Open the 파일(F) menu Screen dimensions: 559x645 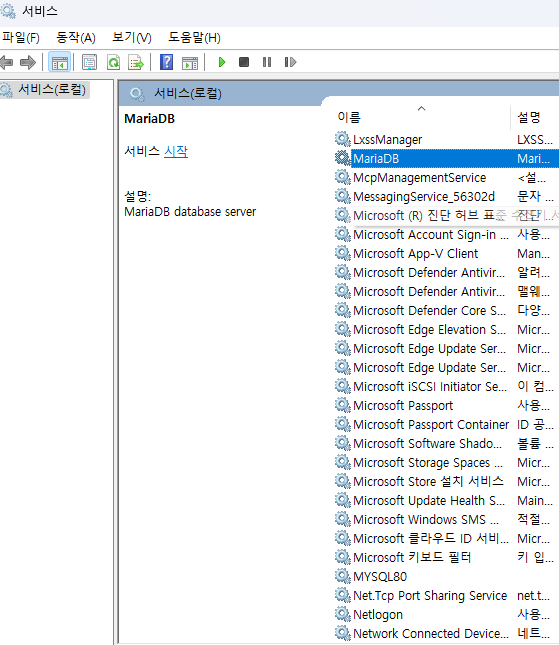tap(21, 38)
